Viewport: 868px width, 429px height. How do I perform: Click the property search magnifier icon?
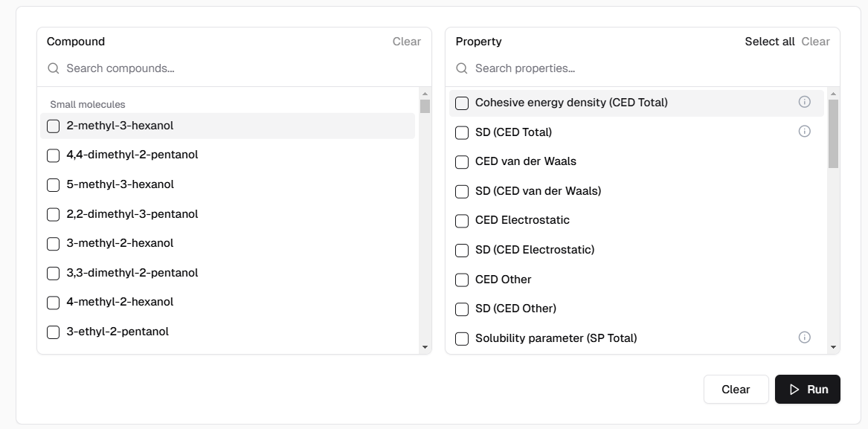[462, 68]
